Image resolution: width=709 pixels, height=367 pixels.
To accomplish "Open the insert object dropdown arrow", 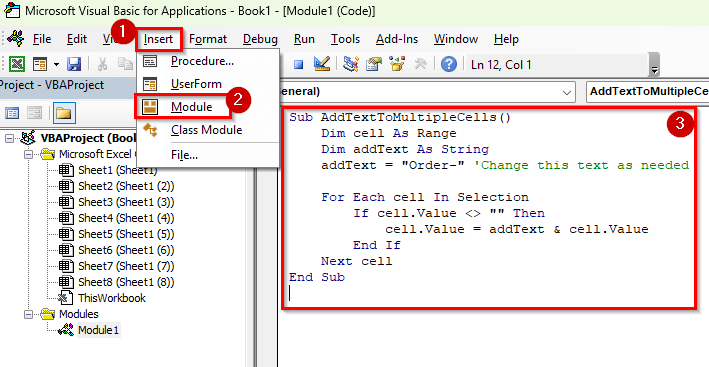I will 56,64.
